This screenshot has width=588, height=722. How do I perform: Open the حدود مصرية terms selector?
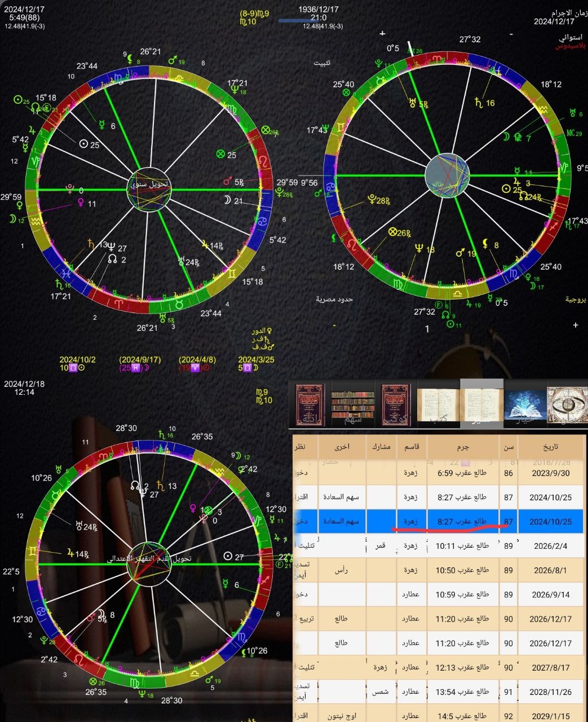(334, 298)
